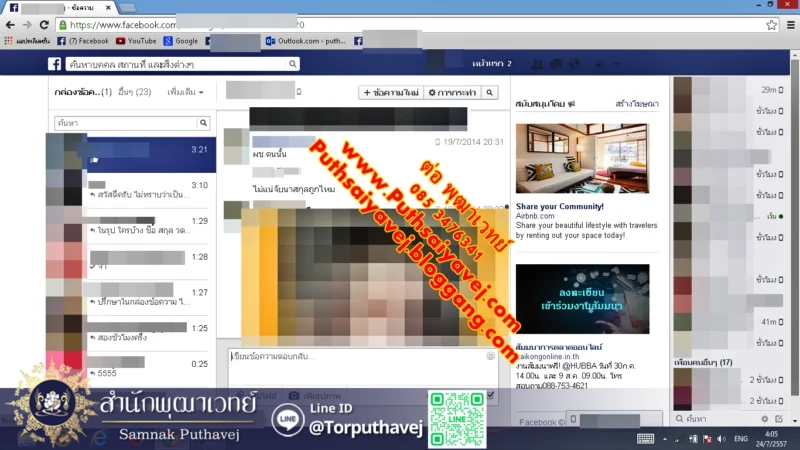Open the 'การกระทำ' actions dropdown
The width and height of the screenshot is (800, 450).
tap(451, 92)
